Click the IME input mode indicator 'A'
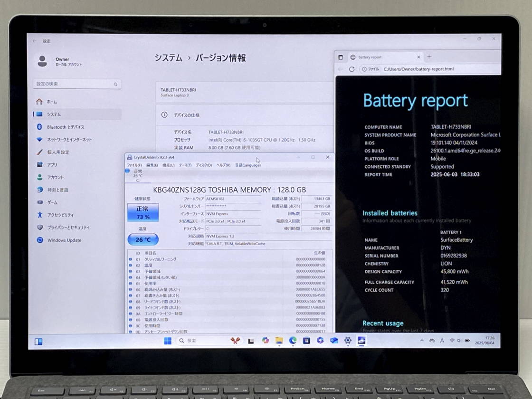 (x=442, y=340)
